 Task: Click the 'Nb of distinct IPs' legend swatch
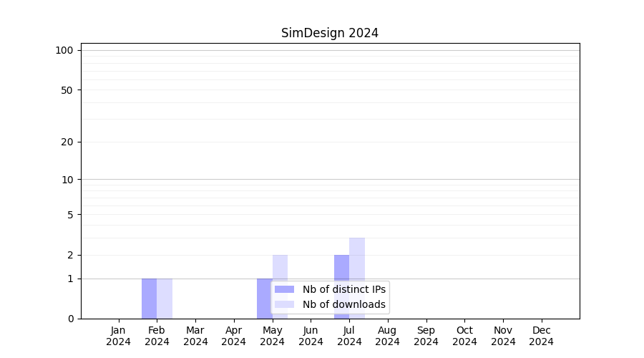(284, 289)
